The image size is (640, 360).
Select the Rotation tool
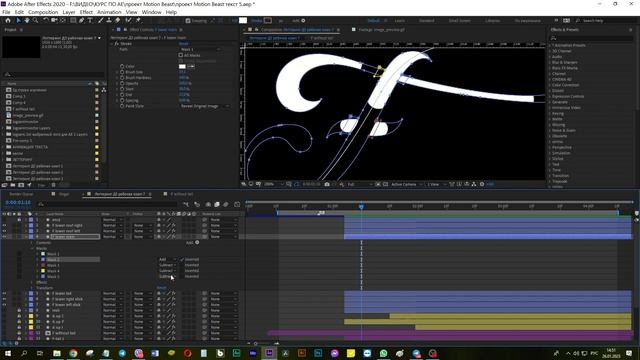(46, 20)
